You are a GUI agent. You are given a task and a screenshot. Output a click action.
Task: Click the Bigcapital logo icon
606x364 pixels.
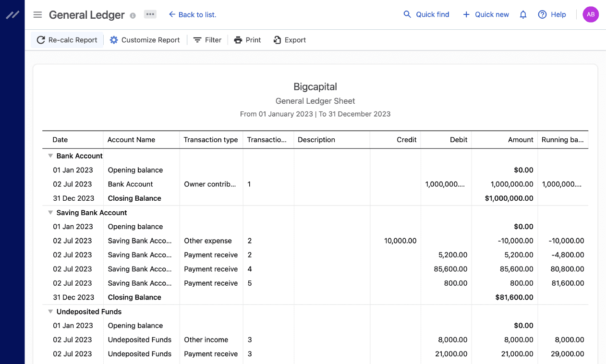(x=12, y=15)
